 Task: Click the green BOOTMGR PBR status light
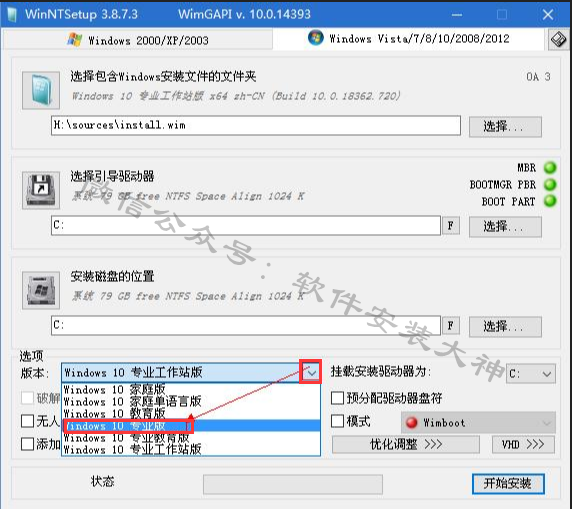pos(550,184)
